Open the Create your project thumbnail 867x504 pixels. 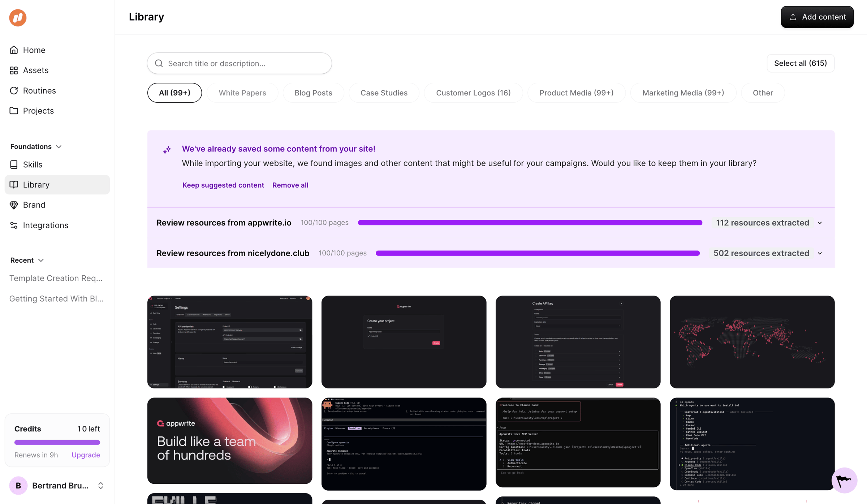pos(404,342)
